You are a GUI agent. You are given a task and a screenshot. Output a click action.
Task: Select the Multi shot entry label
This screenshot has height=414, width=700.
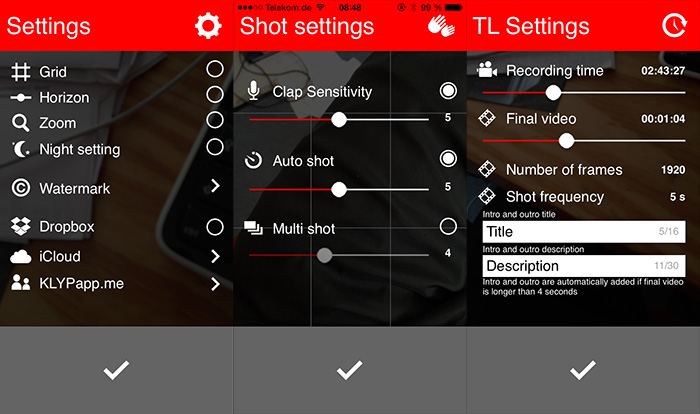304,229
